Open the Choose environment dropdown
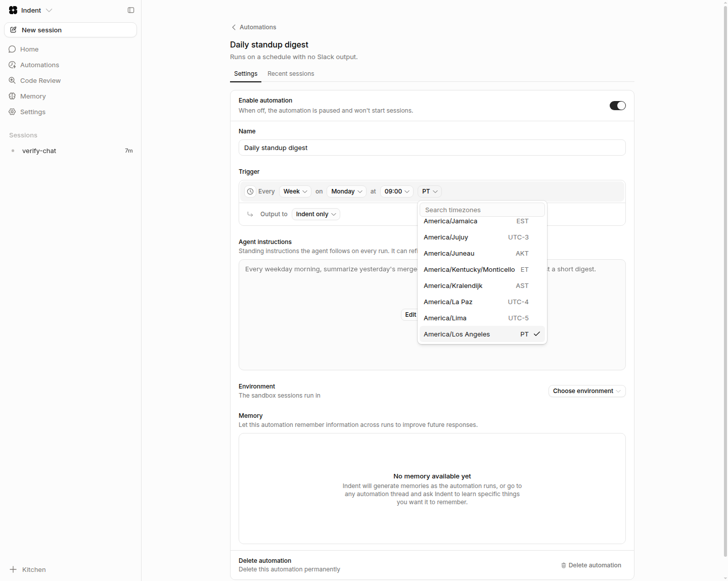728x581 pixels. [587, 391]
